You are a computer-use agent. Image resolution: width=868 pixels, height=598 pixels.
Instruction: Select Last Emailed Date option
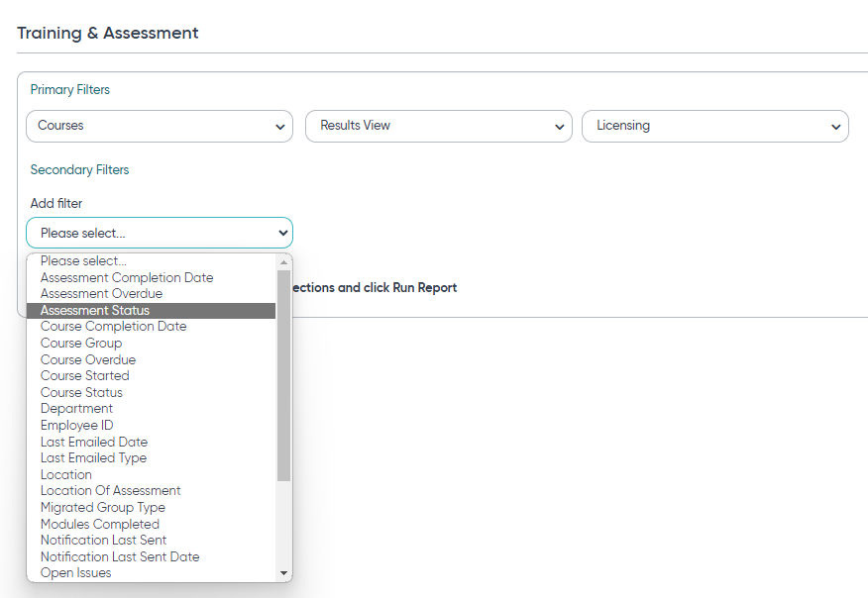click(152, 442)
